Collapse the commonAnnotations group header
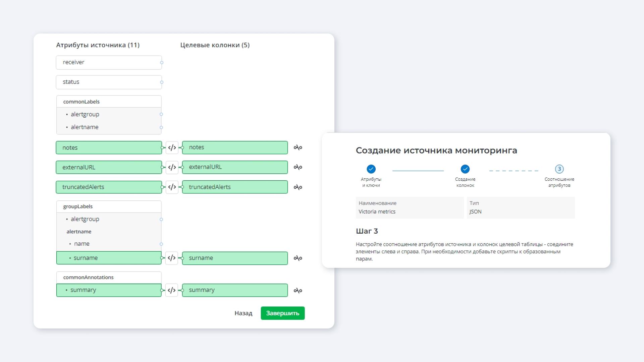 point(109,277)
